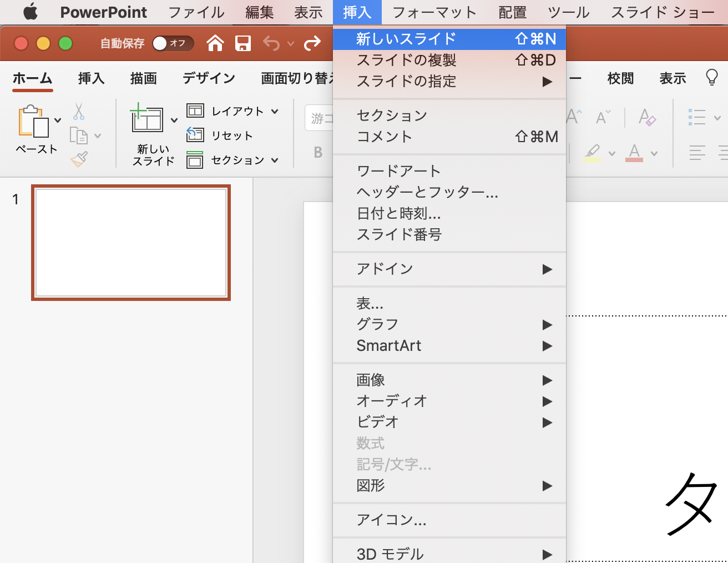Image resolution: width=728 pixels, height=563 pixels.
Task: Open the Layout dropdown in ribbon
Action: (232, 111)
